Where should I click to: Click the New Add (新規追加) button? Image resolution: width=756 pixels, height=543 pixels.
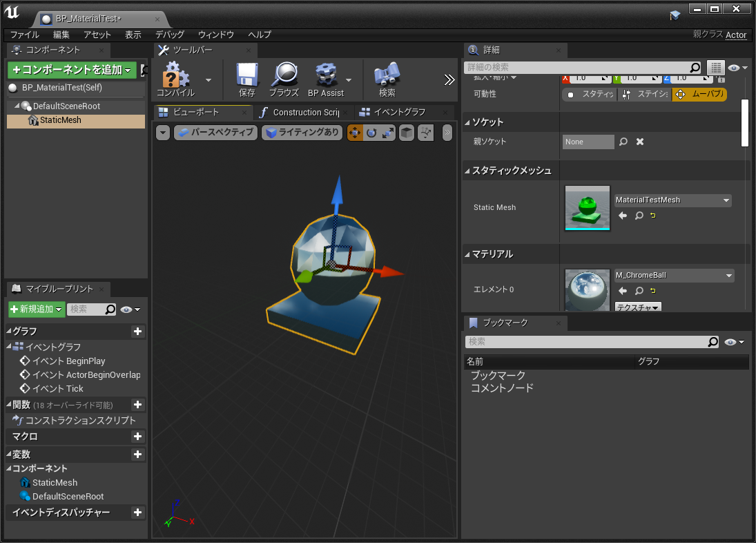37,309
